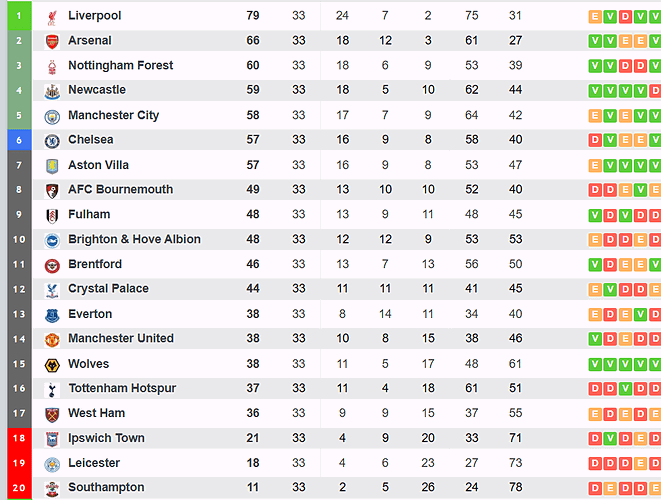Viewport: 661px width, 500px height.
Task: Click the blue position 6 marker
Action: pos(19,140)
